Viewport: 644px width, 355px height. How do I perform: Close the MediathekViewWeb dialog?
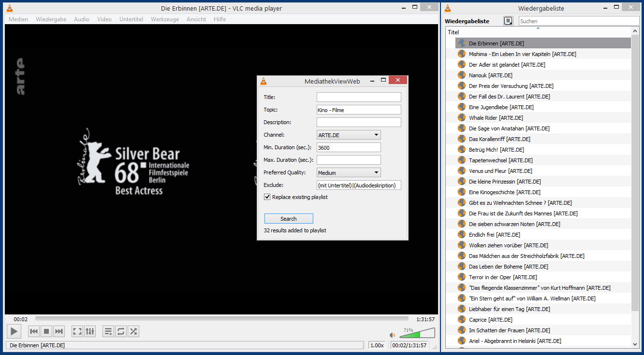tap(398, 80)
